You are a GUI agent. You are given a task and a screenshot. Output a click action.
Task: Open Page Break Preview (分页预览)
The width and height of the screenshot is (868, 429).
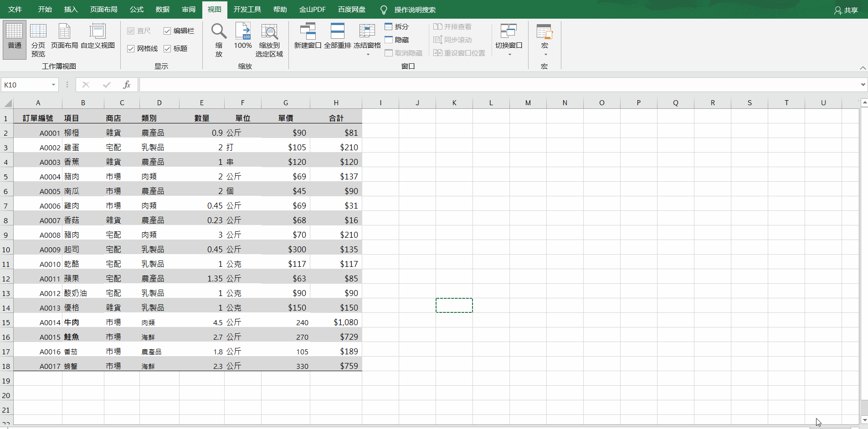38,39
